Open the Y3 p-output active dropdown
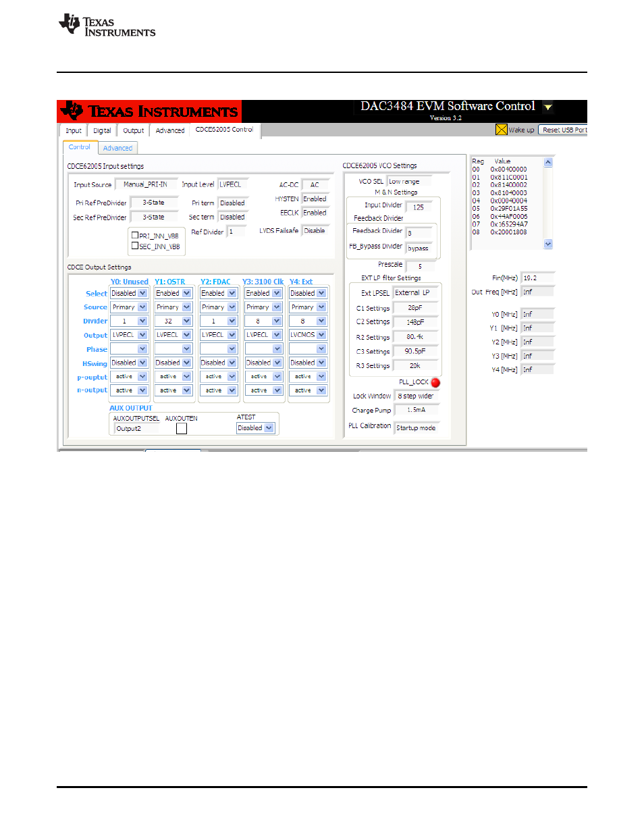The height and width of the screenshot is (834, 644). (264, 377)
